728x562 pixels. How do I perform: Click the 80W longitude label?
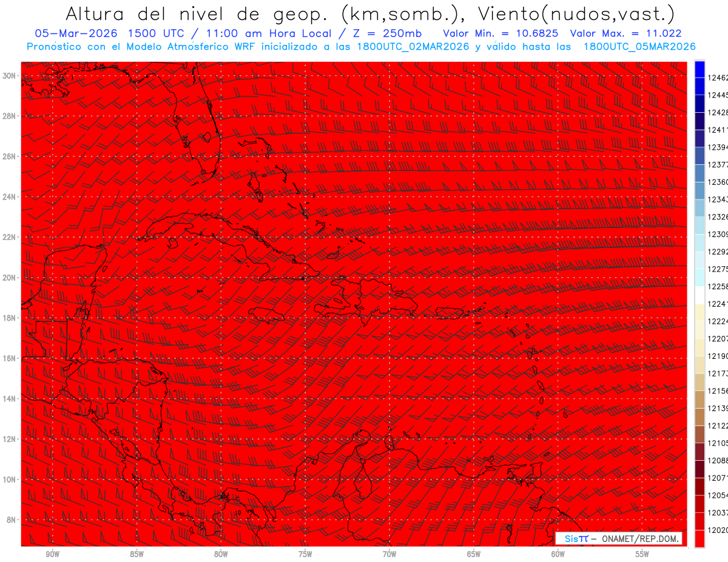point(221,555)
